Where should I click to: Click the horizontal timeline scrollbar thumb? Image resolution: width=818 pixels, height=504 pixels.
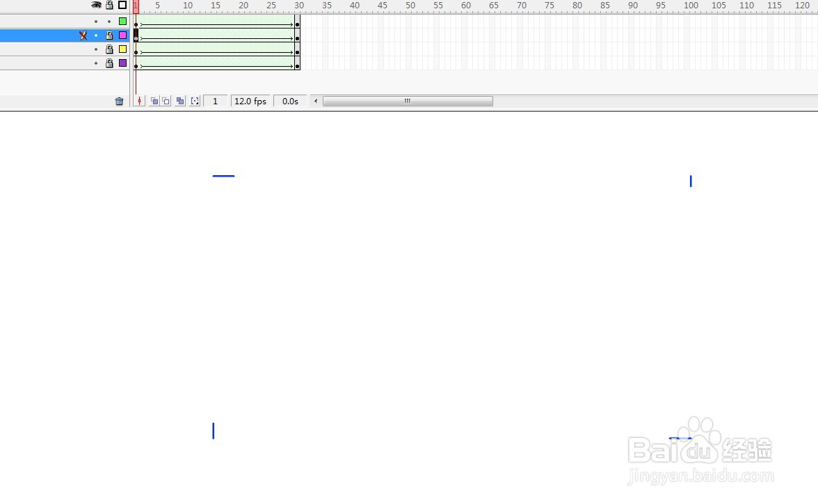(x=408, y=101)
